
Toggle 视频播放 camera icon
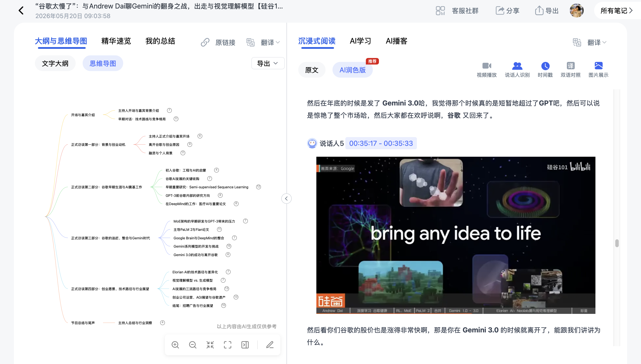(x=486, y=66)
